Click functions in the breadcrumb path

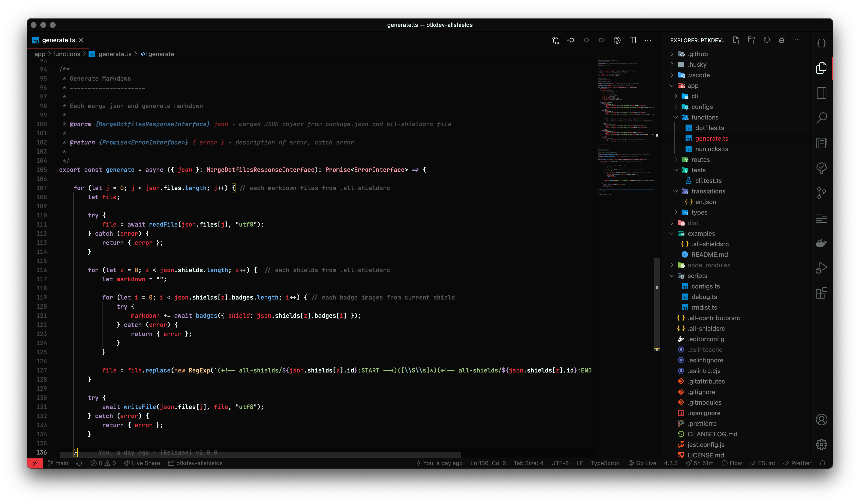pyautogui.click(x=66, y=54)
